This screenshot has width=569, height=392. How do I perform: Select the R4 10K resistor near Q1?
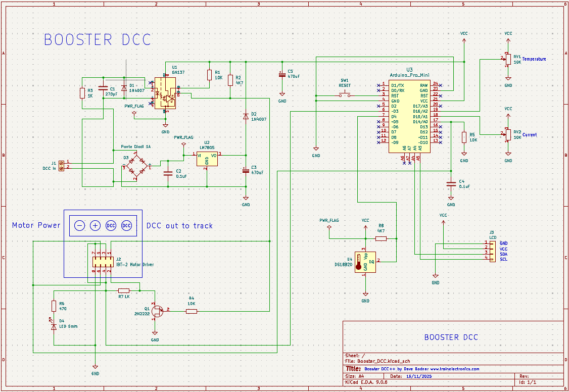(x=191, y=311)
